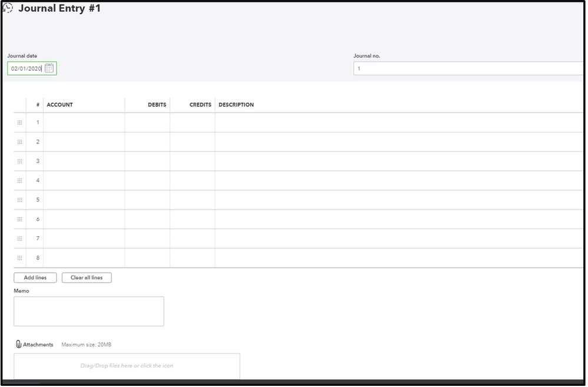Grab the drag handle for row 6
The width and height of the screenshot is (588, 387).
(x=20, y=219)
